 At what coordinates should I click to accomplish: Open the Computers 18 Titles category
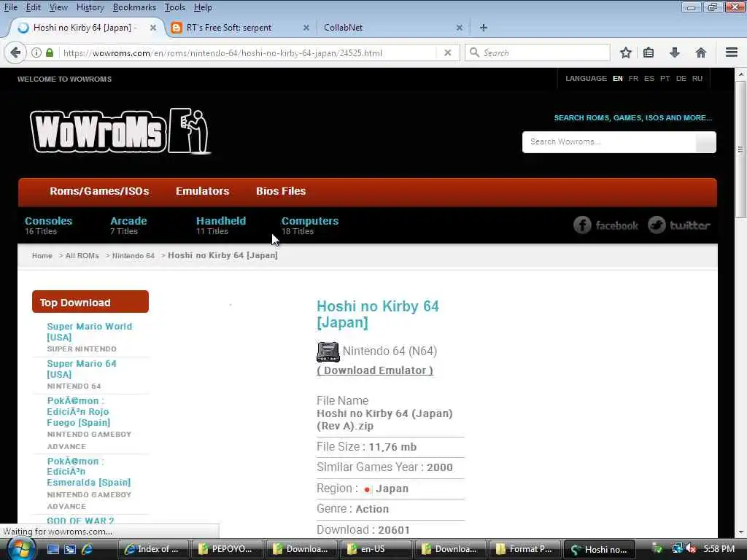coord(309,225)
